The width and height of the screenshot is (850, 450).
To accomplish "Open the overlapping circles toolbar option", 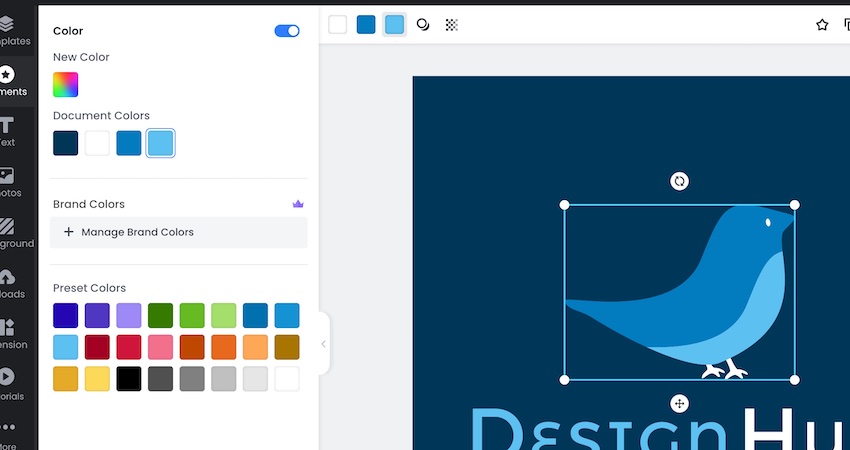I will point(423,24).
